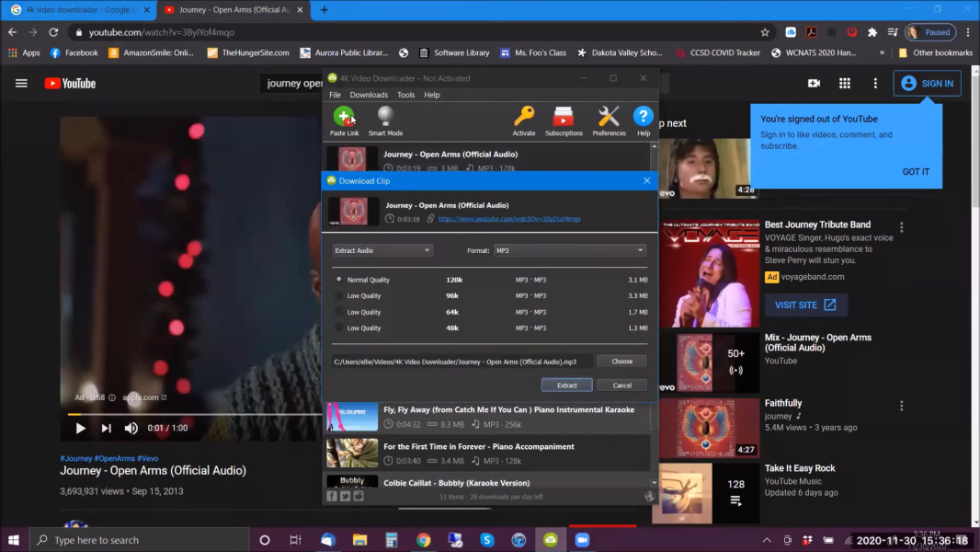The image size is (980, 552).
Task: Toggle Smart Mode lightbulb icon
Action: (x=385, y=116)
